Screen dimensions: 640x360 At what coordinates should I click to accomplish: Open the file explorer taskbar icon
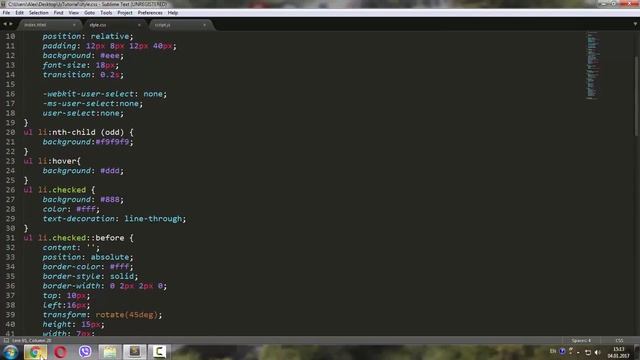pyautogui.click(x=109, y=352)
